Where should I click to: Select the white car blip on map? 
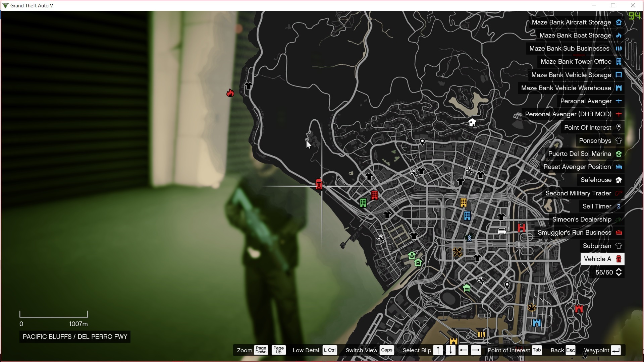(502, 231)
